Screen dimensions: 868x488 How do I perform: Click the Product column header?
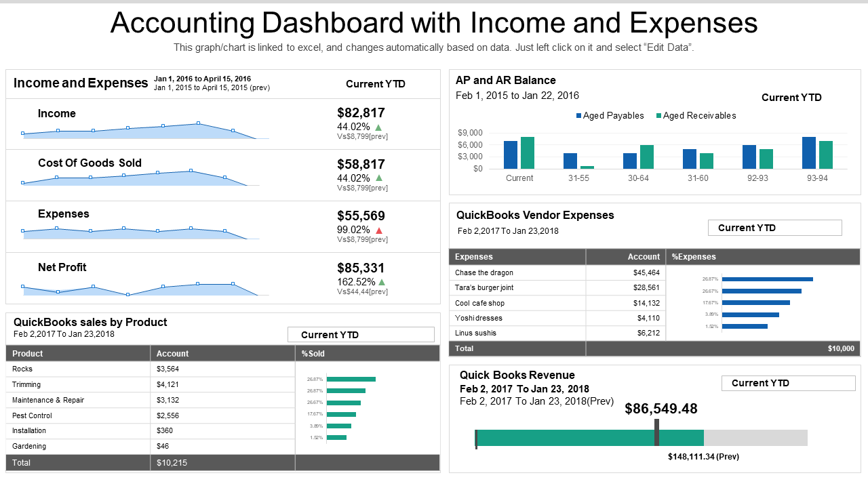pyautogui.click(x=78, y=353)
